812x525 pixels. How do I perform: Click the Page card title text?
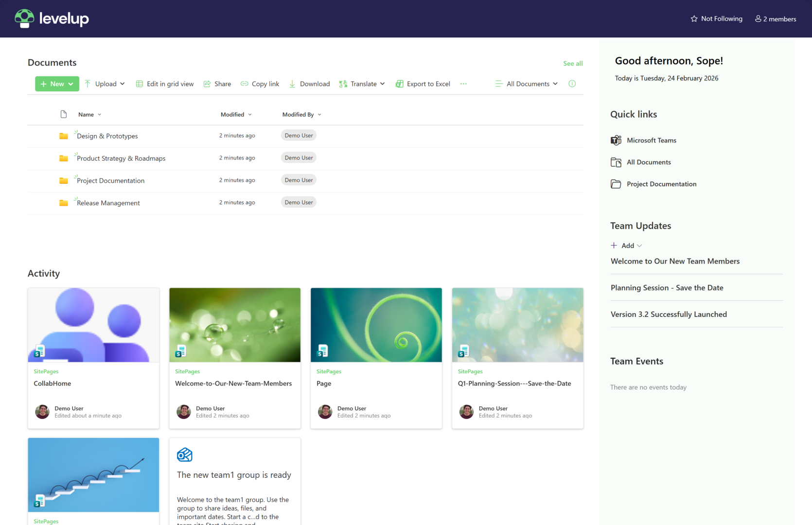(x=324, y=384)
